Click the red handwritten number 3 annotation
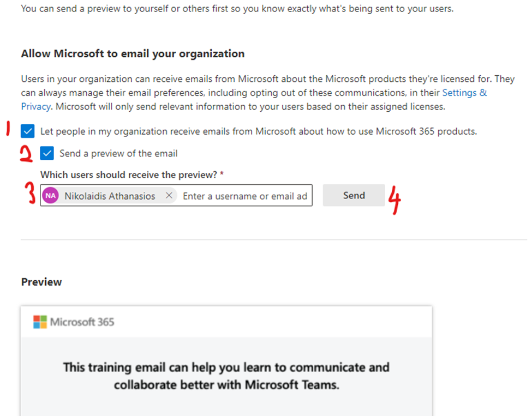 31,195
